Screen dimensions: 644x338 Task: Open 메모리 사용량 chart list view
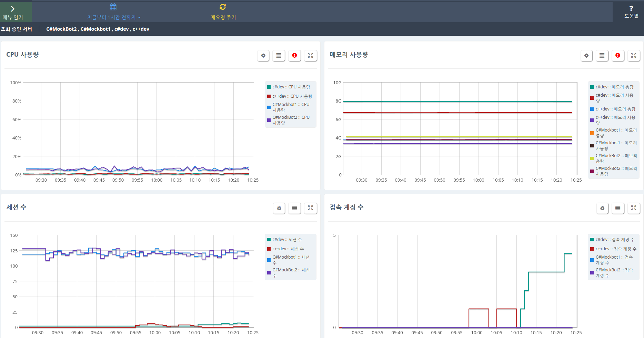(602, 56)
